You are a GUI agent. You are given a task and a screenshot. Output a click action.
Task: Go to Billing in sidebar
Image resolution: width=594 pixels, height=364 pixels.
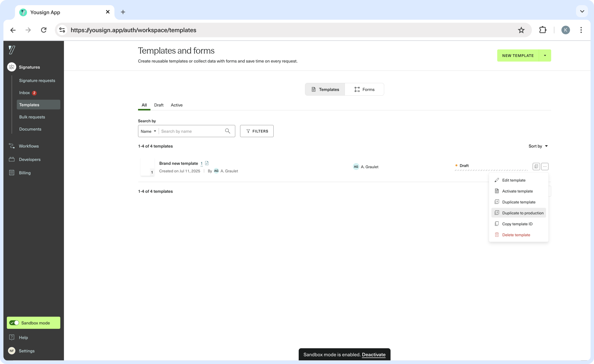coord(25,173)
